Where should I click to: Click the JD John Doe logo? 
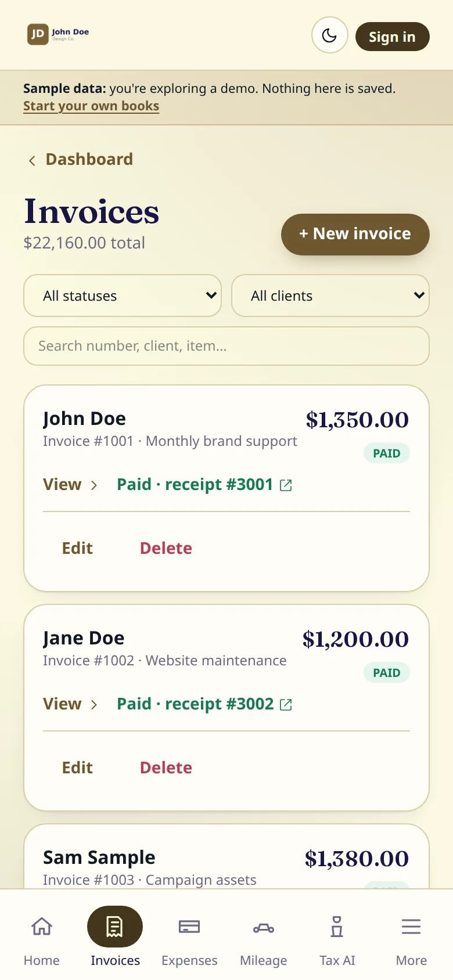(x=58, y=34)
